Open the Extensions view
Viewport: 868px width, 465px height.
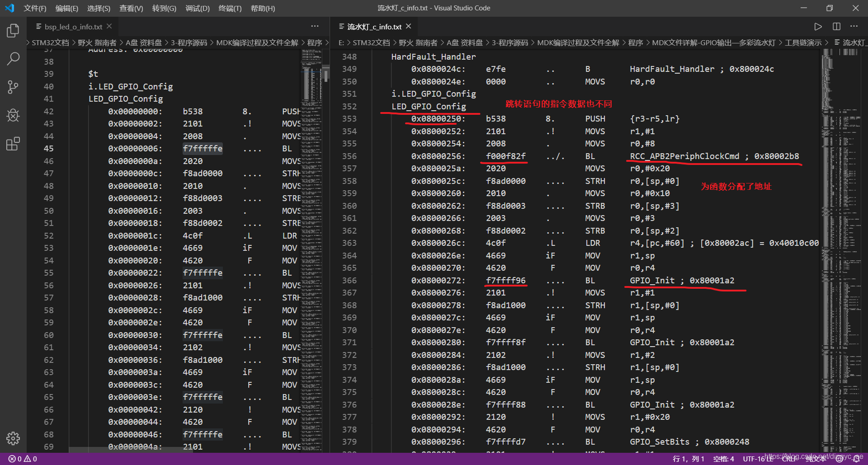click(x=13, y=144)
